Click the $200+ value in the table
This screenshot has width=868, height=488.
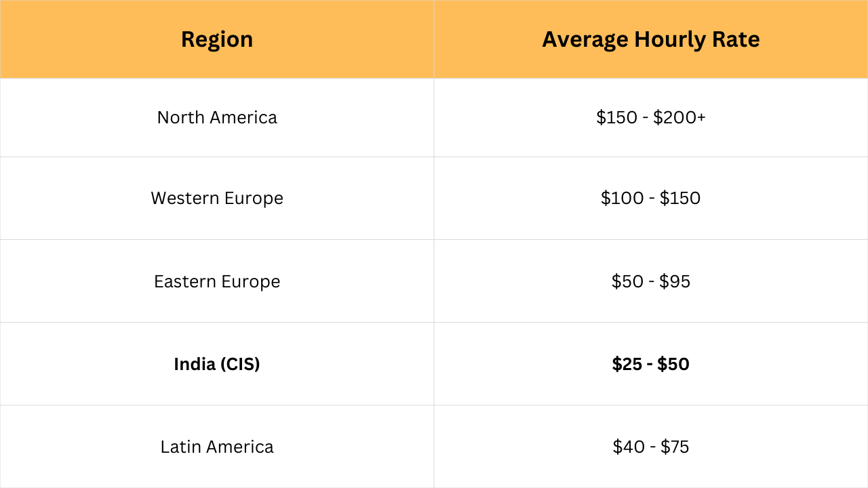pyautogui.click(x=679, y=118)
